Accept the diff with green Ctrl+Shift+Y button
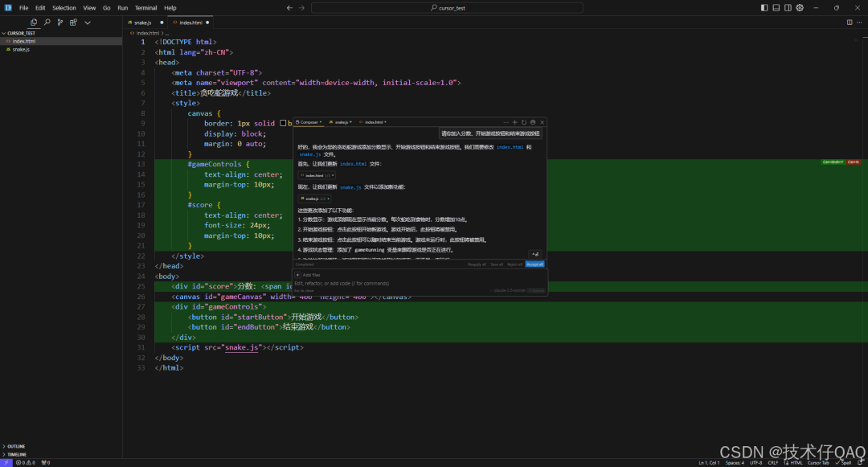The height and width of the screenshot is (467, 868). coord(833,162)
